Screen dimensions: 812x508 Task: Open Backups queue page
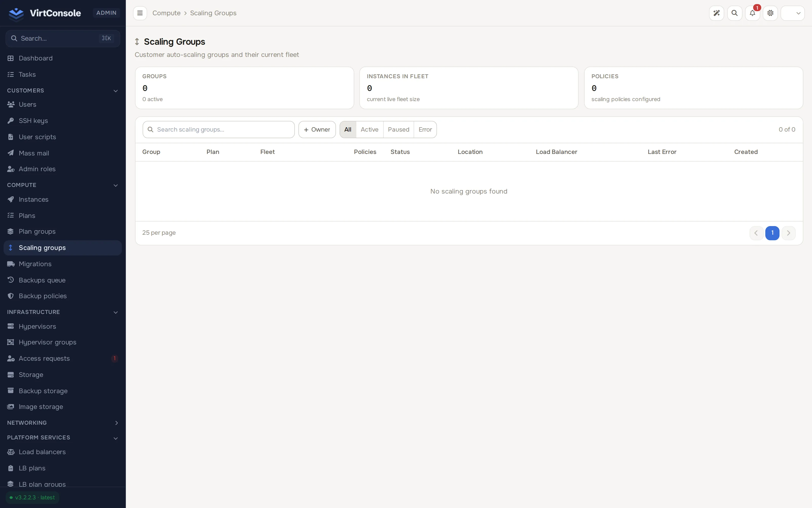[x=63, y=280]
